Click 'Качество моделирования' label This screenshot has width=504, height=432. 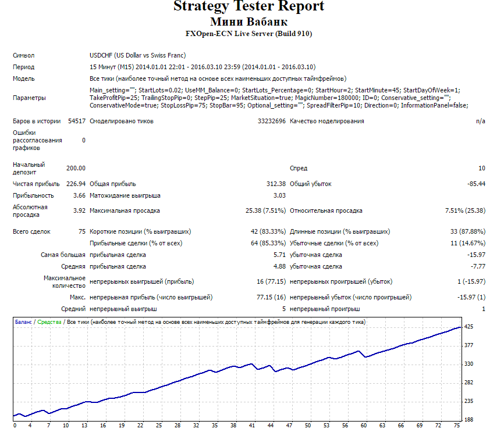point(327,121)
